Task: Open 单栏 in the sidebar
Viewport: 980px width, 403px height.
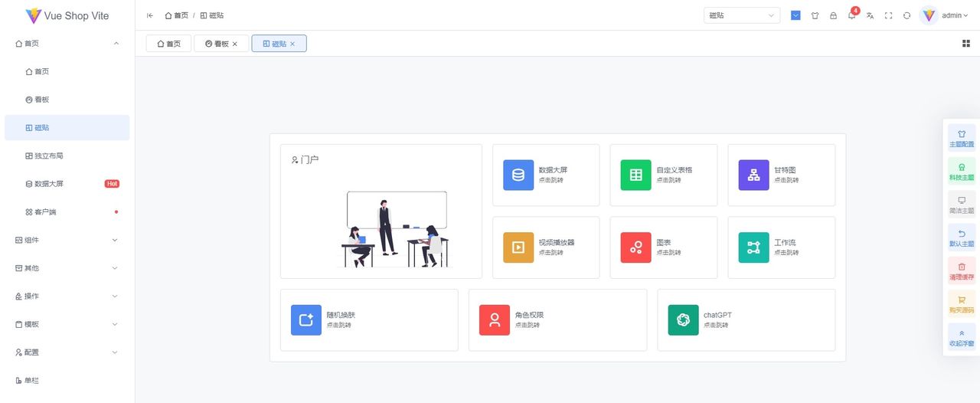Action: [x=67, y=380]
